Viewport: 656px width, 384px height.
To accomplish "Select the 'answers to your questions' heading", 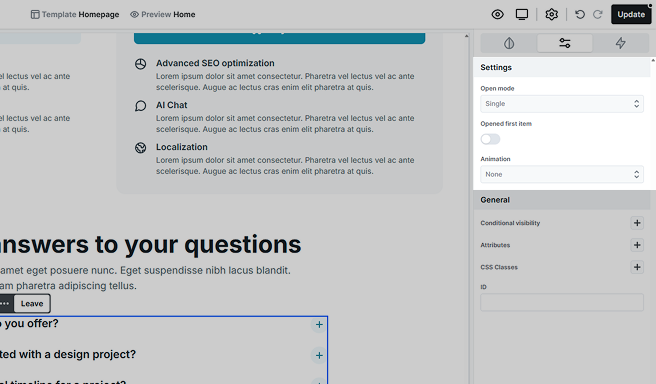I will coord(150,244).
